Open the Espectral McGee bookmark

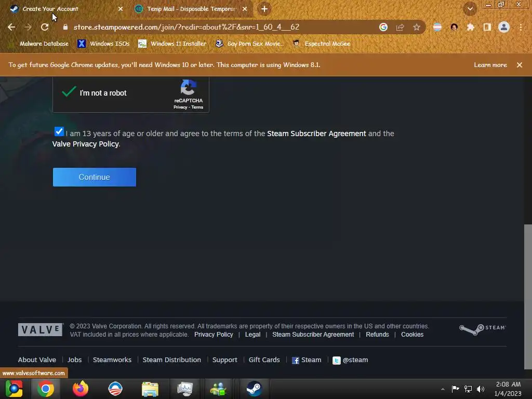(322, 44)
